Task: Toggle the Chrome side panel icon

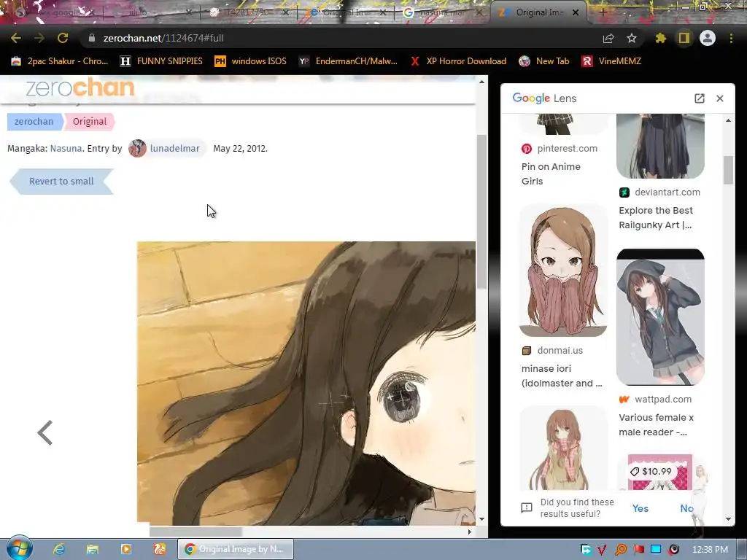Action: [x=684, y=38]
